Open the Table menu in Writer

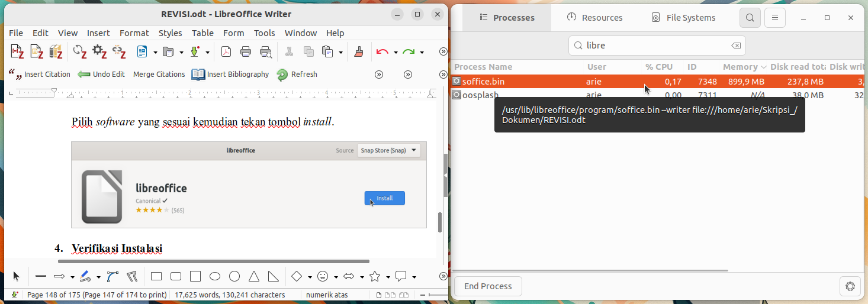click(202, 33)
